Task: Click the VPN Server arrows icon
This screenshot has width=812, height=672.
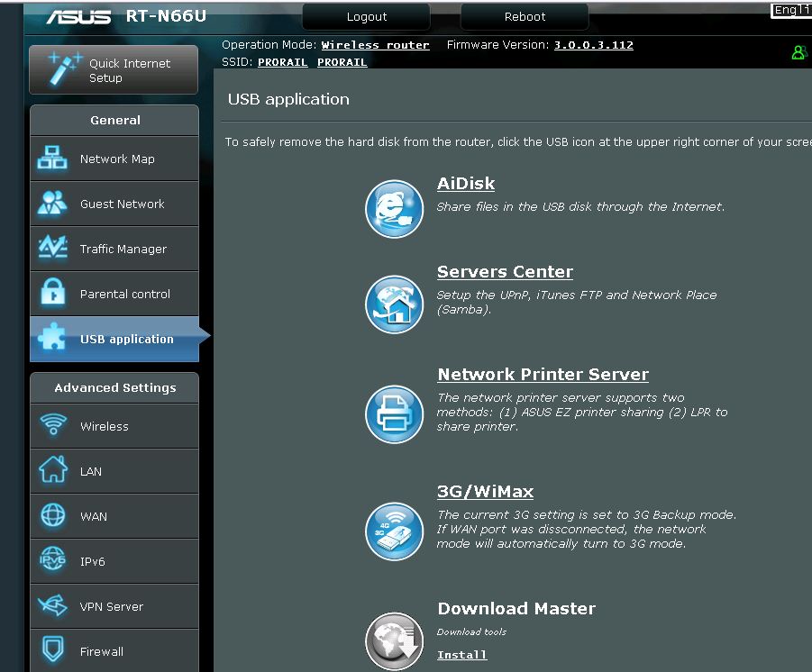Action: coord(52,604)
